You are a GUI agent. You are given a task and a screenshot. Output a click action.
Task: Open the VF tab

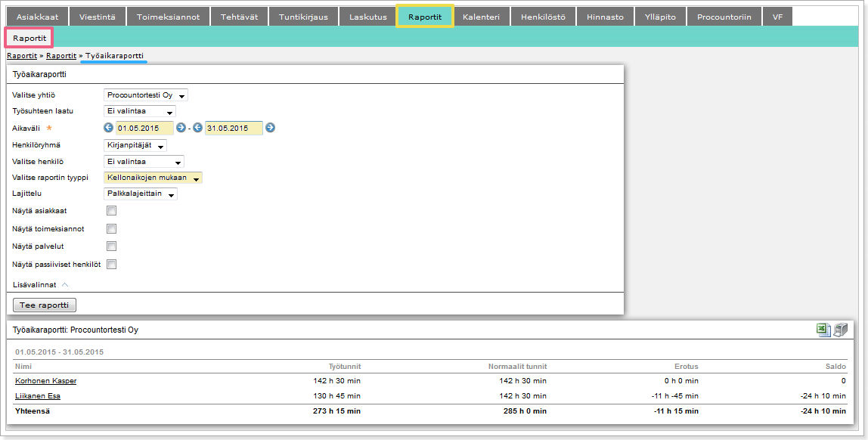click(x=777, y=17)
